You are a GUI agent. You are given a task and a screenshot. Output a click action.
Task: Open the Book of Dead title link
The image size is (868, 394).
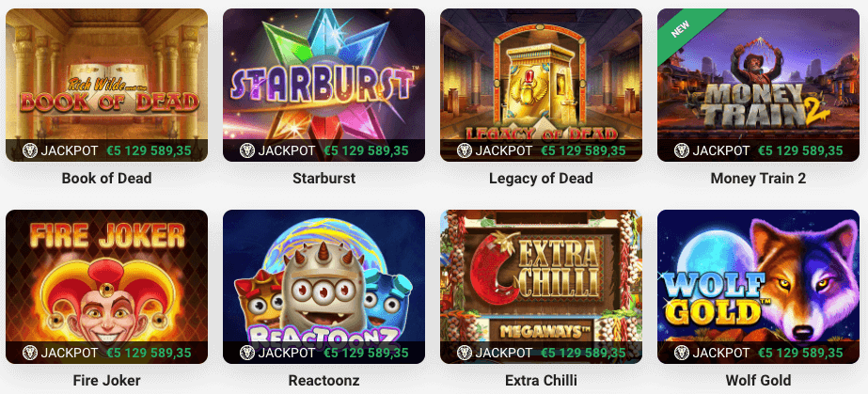point(107,178)
